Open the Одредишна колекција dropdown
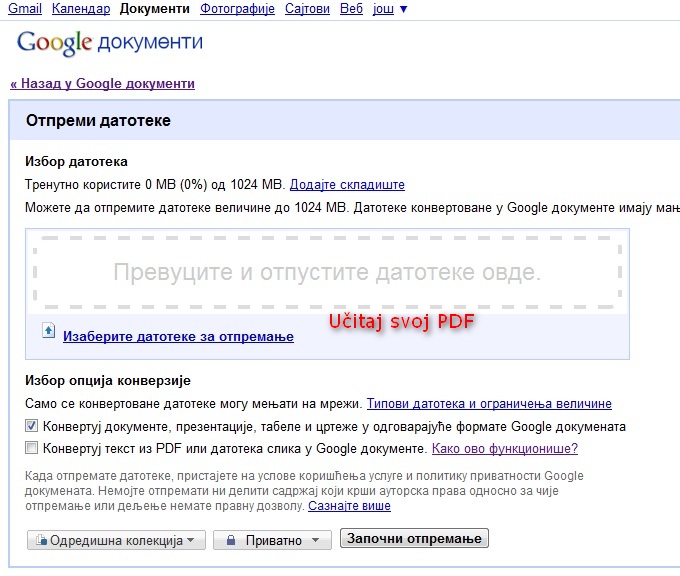Viewport: 680px width, 576px height. point(116,540)
